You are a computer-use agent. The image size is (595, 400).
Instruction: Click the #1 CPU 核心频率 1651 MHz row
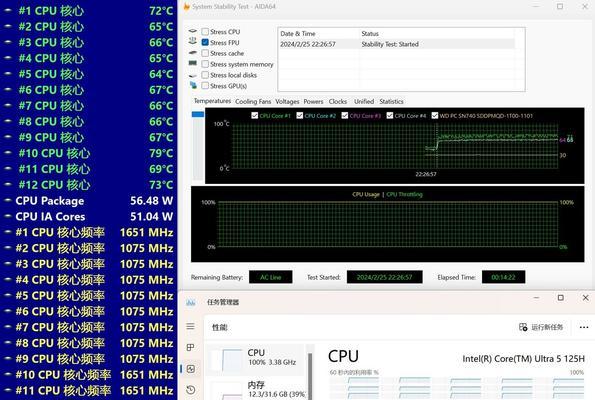89,232
